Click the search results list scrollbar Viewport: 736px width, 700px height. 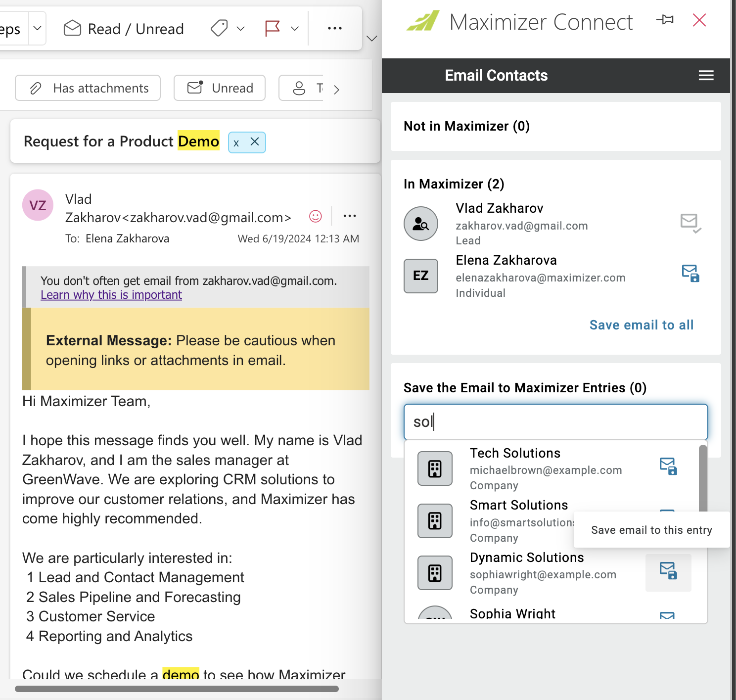coord(703,479)
